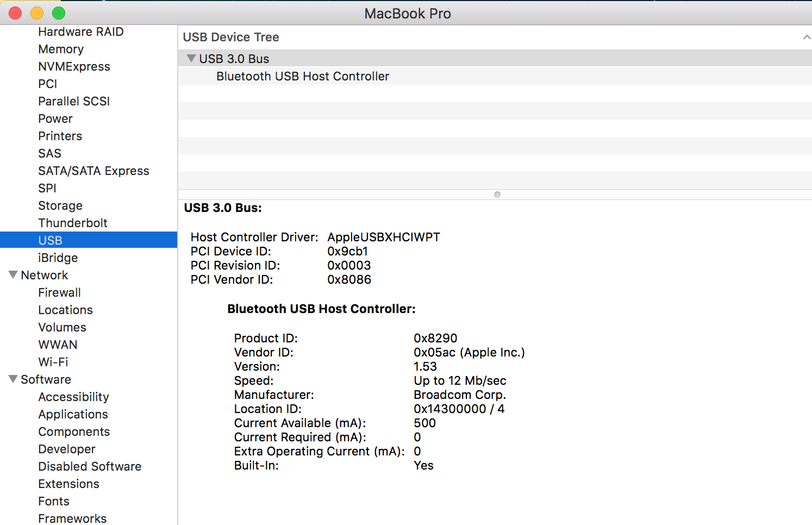Show Extensions under Software

[69, 484]
